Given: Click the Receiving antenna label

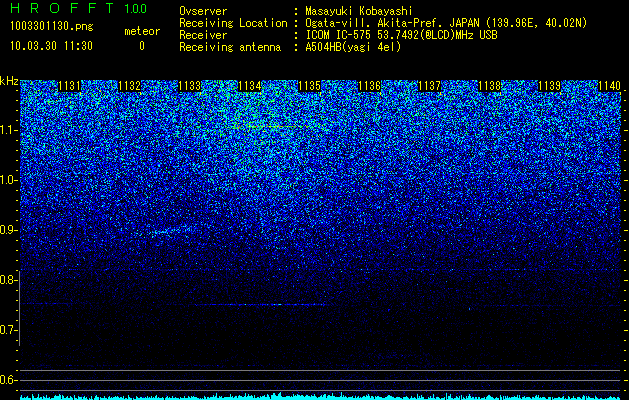Looking at the screenshot, I should tap(230, 47).
